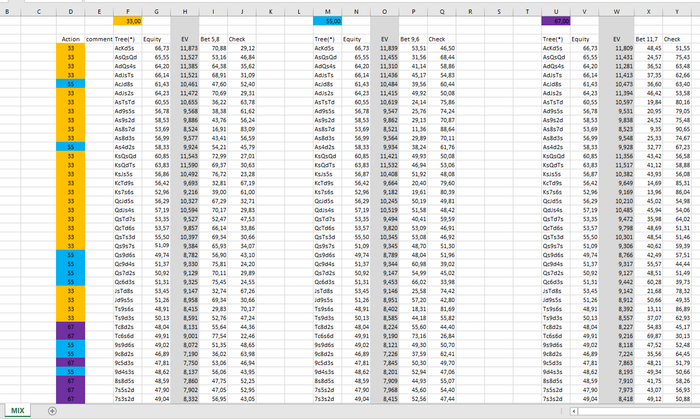Add a new sheet with plus icon
The height and width of the screenshot is (419, 700).
tap(52, 411)
